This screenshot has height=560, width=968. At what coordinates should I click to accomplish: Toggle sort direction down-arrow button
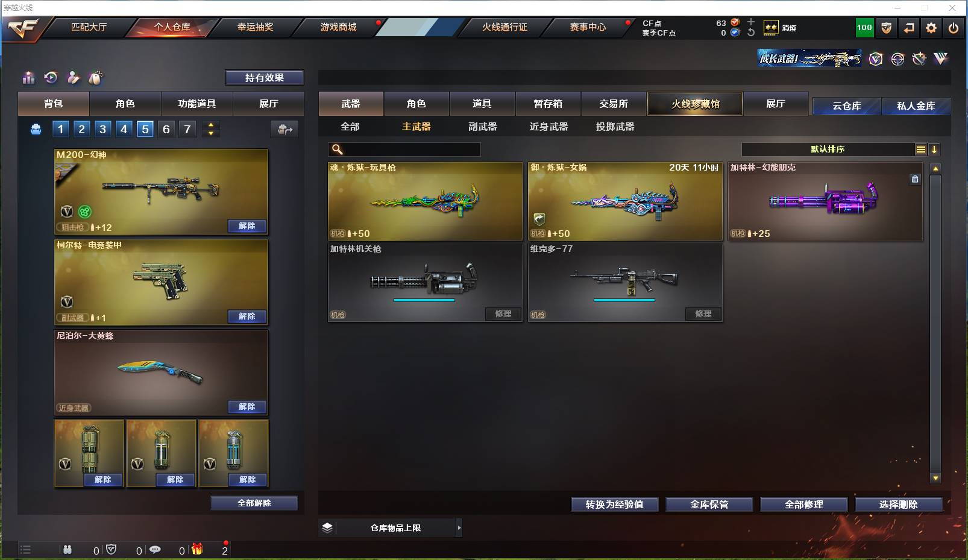tap(934, 149)
